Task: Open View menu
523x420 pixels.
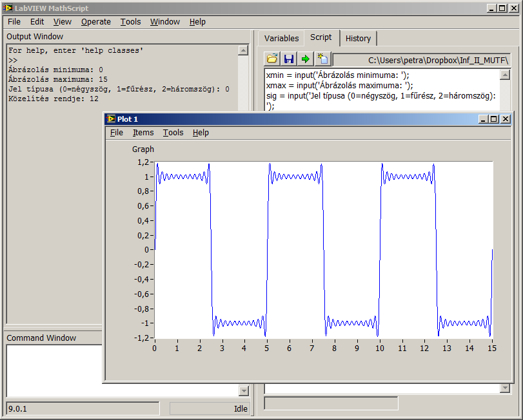Action: point(63,22)
